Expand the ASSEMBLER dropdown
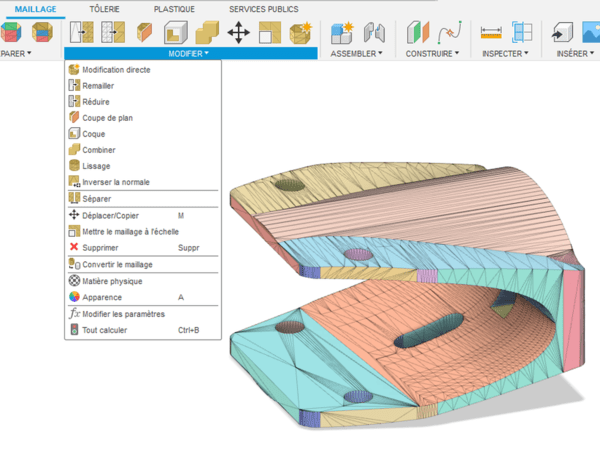This screenshot has height=450, width=600. (358, 53)
